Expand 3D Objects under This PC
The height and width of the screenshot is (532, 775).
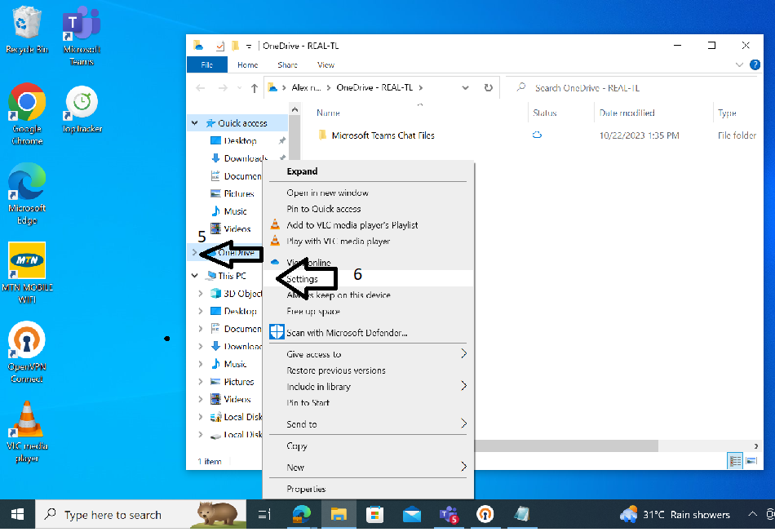[x=200, y=294]
